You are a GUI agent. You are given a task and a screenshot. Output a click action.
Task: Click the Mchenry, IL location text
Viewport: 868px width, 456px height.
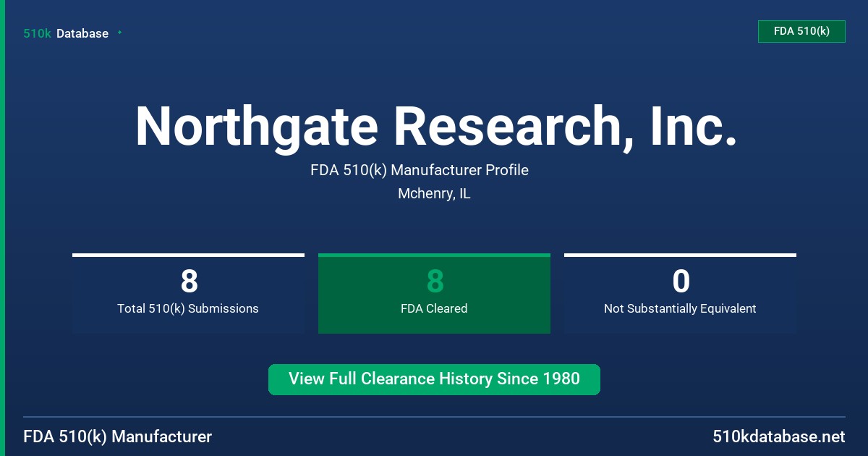pos(434,194)
